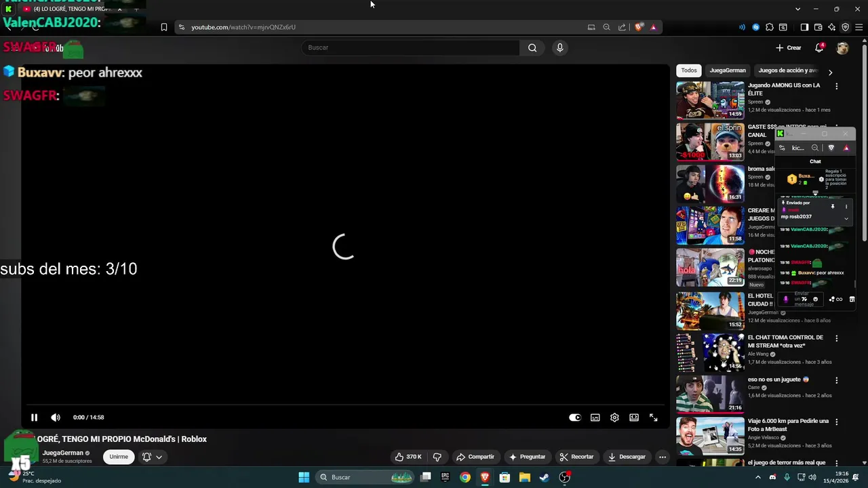Open options for eso no es un juguete
Image resolution: width=868 pixels, height=488 pixels.
click(x=836, y=380)
